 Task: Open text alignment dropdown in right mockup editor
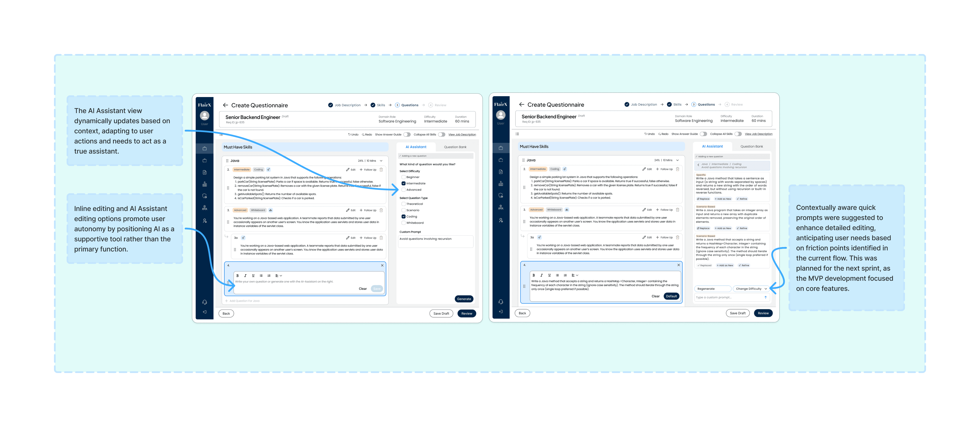(575, 275)
